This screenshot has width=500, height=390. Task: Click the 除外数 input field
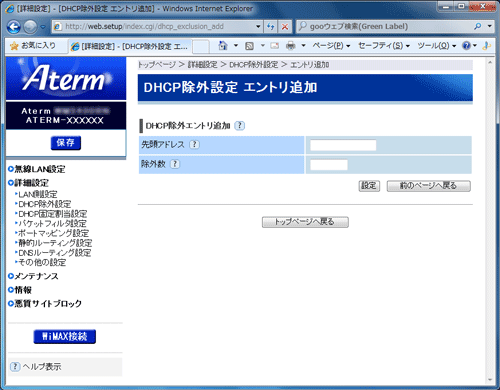tap(329, 165)
